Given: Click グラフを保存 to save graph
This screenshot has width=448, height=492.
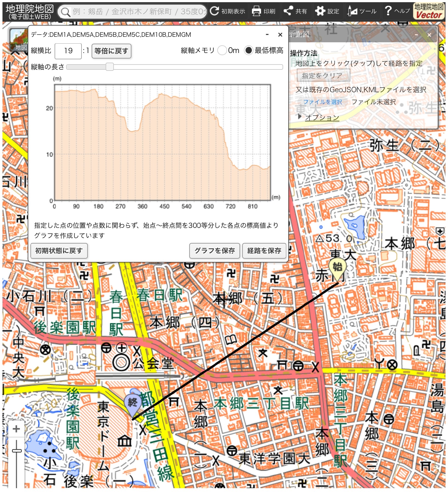Looking at the screenshot, I should coord(215,251).
